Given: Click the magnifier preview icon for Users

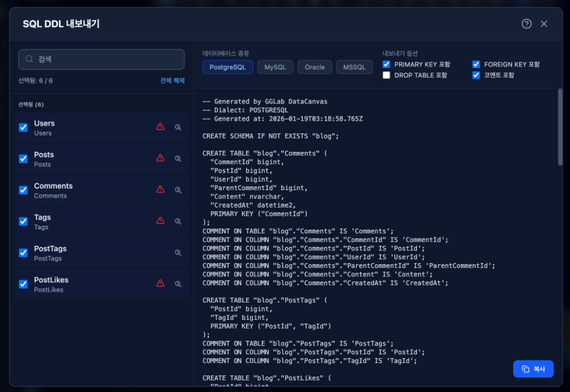Looking at the screenshot, I should 178,127.
